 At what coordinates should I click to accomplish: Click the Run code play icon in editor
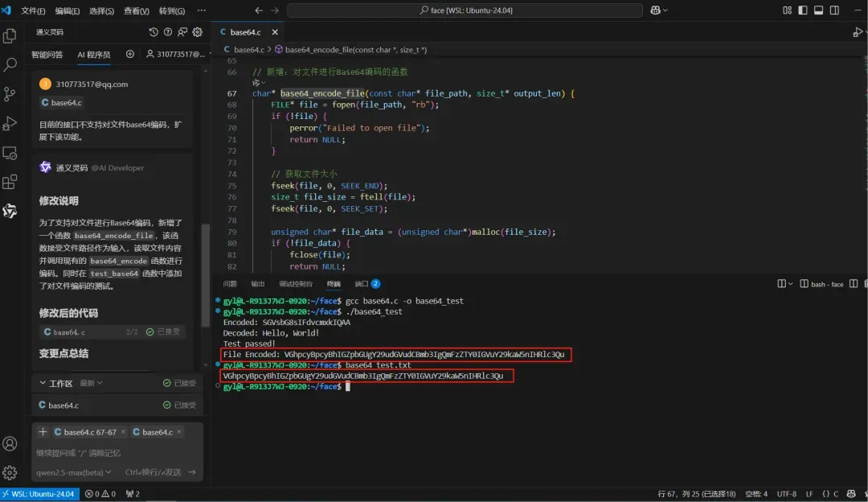click(857, 32)
